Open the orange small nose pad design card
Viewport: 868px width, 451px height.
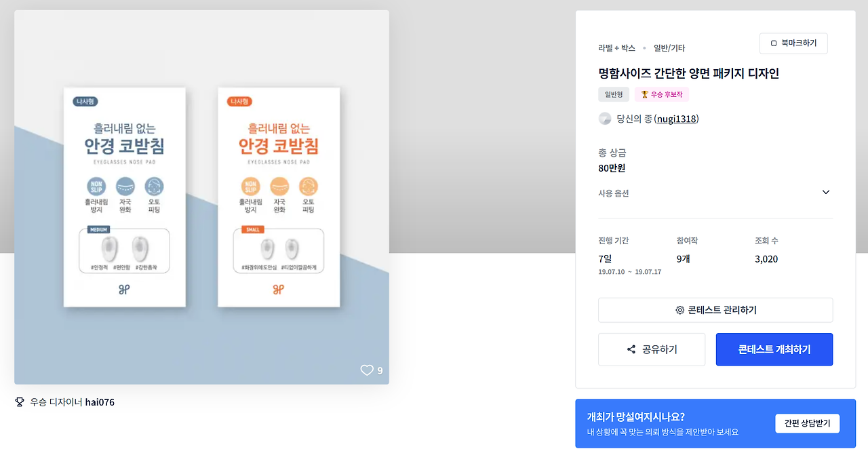pos(279,197)
